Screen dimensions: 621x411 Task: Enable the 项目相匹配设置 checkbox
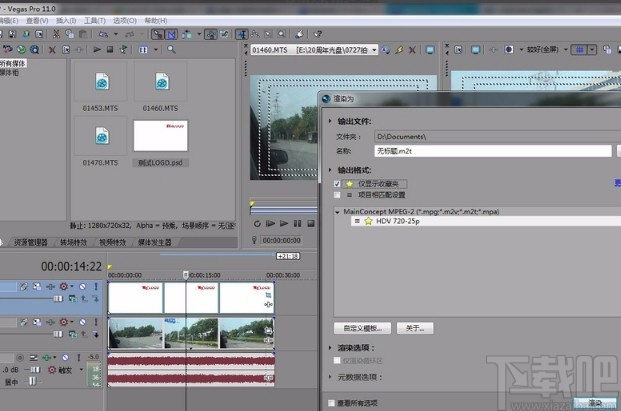(x=336, y=195)
